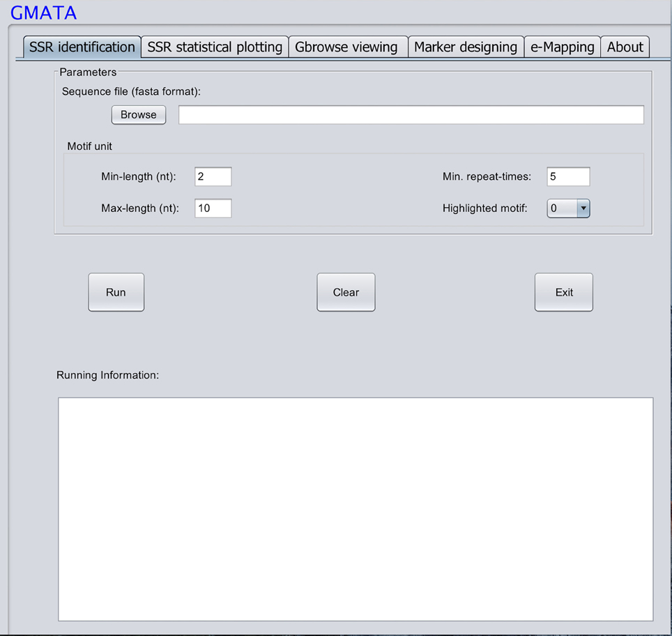The height and width of the screenshot is (636, 672).
Task: Click the Max-length (nt) input box
Action: tap(213, 209)
